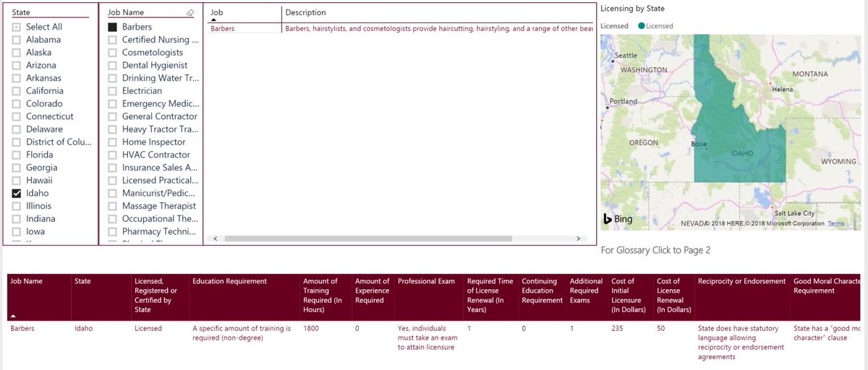Click the teal Licensed legend dot

point(641,26)
